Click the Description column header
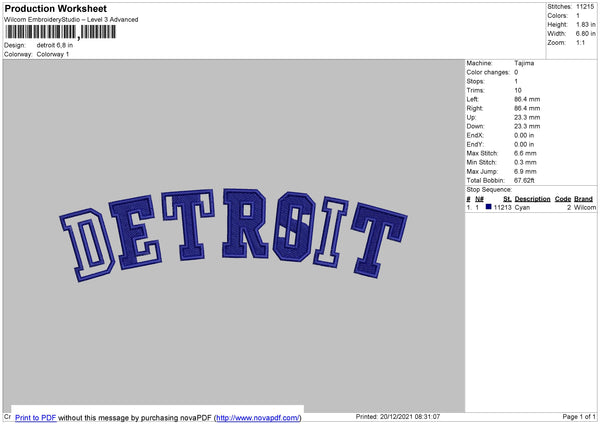 click(532, 199)
